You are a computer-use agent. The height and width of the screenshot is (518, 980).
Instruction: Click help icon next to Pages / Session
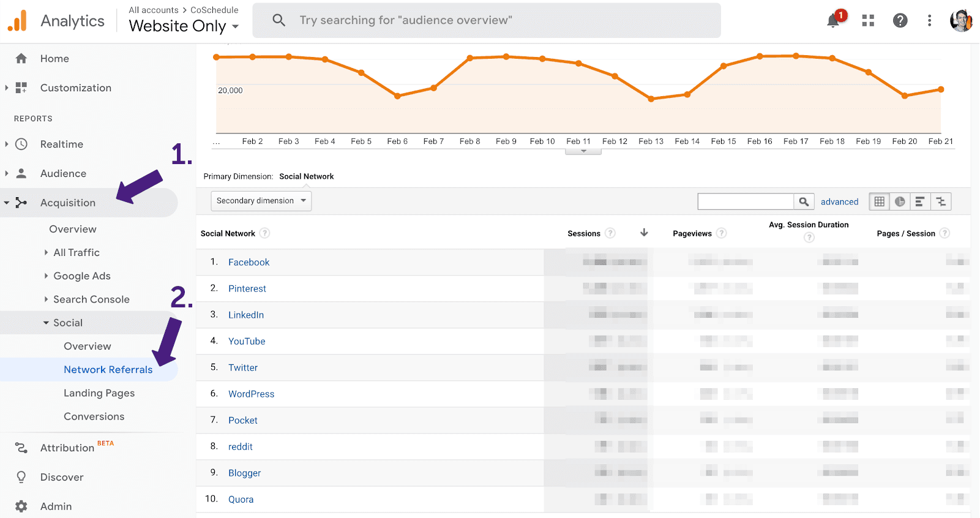pyautogui.click(x=944, y=233)
